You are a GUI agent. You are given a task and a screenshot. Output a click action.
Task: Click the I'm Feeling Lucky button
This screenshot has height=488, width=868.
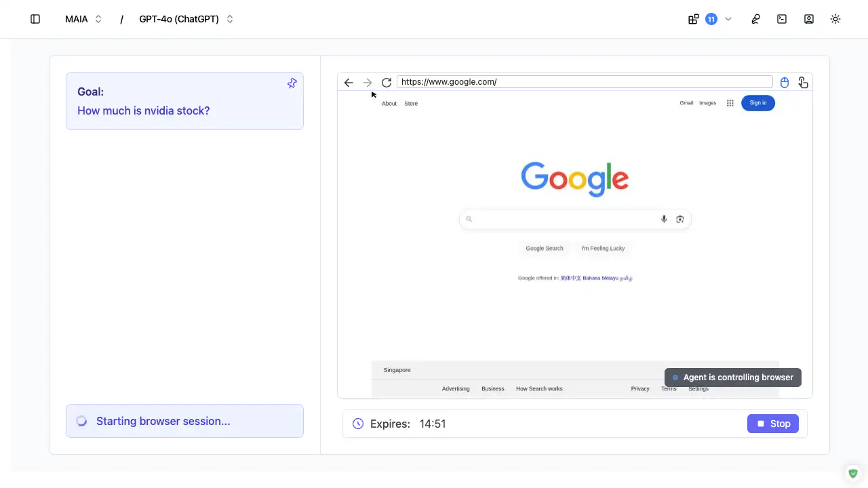[603, 248]
